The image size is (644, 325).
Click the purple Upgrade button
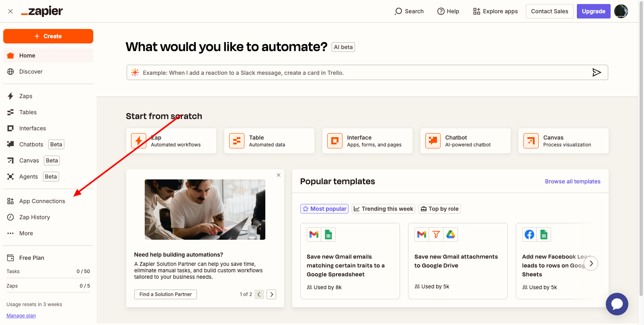[593, 11]
